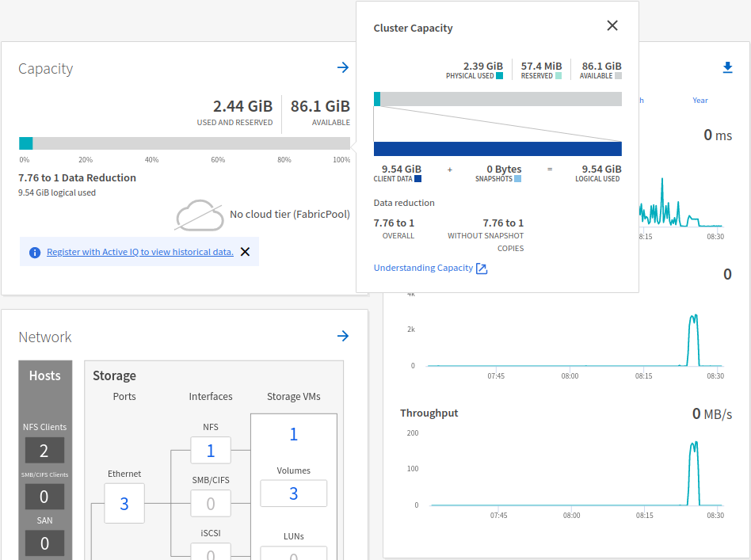Open the Ethernet ports count of 3

pyautogui.click(x=124, y=504)
